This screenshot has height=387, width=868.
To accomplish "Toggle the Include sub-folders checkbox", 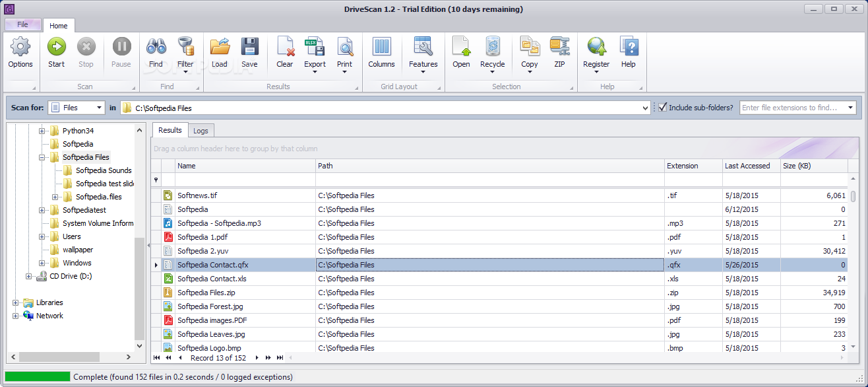I will [x=663, y=108].
